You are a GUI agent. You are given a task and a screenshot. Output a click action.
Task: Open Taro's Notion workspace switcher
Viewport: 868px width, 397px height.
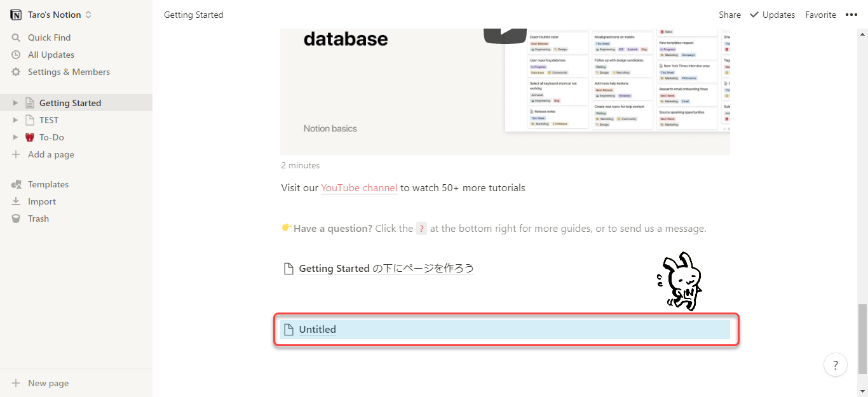[x=60, y=15]
